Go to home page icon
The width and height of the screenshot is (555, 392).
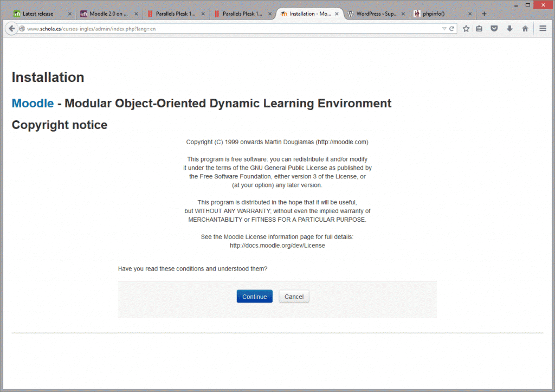[x=525, y=29]
